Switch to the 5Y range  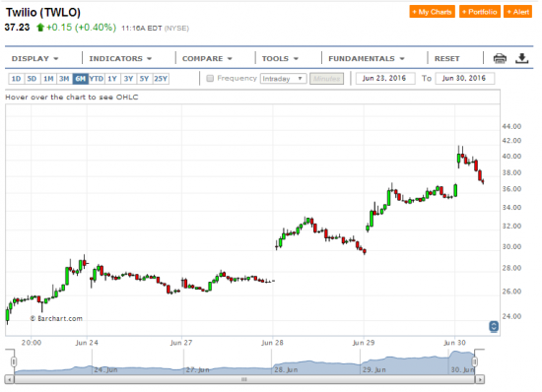144,79
